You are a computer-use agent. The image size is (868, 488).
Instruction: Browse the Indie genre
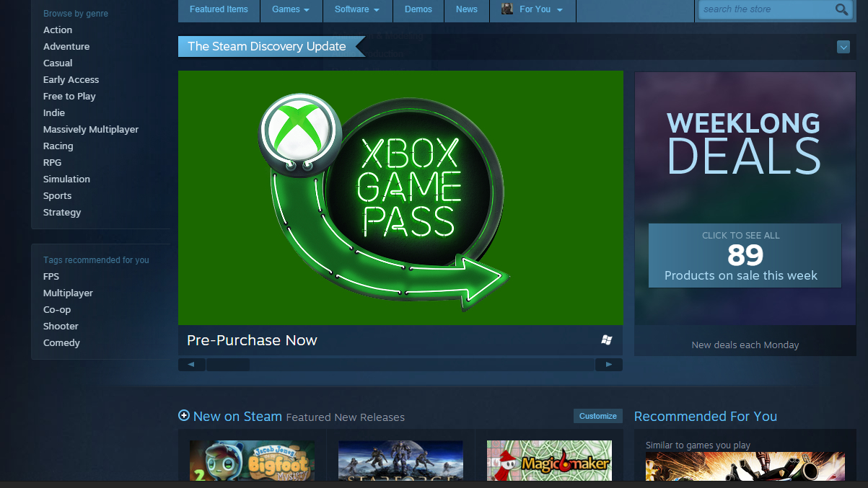tap(54, 112)
